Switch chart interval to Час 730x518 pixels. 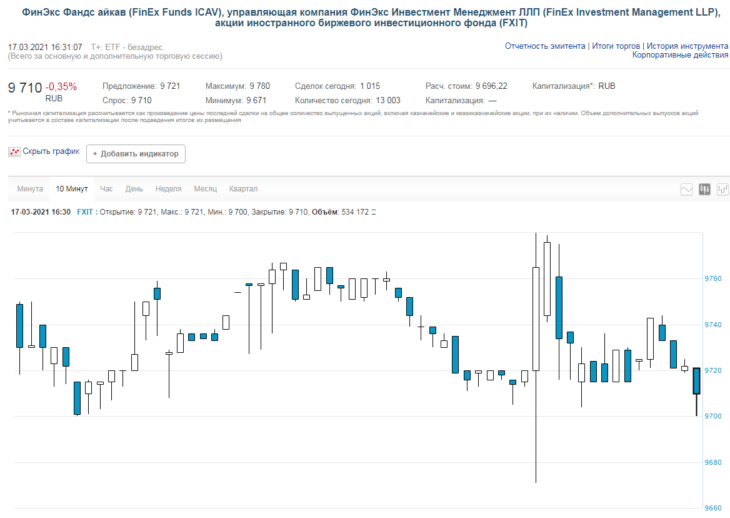click(x=106, y=189)
